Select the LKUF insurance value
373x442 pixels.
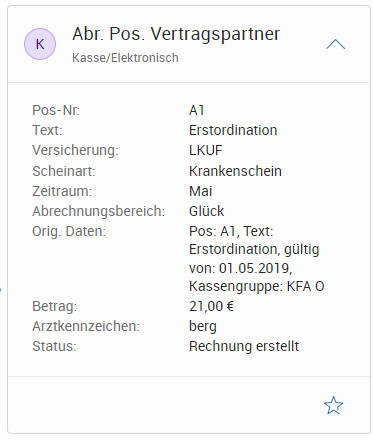click(206, 150)
